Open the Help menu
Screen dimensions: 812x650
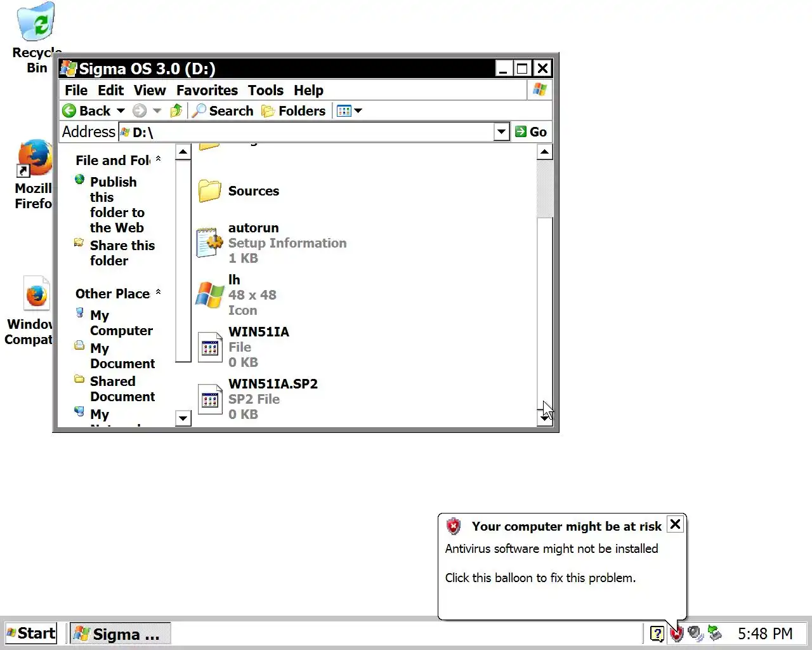pyautogui.click(x=308, y=90)
